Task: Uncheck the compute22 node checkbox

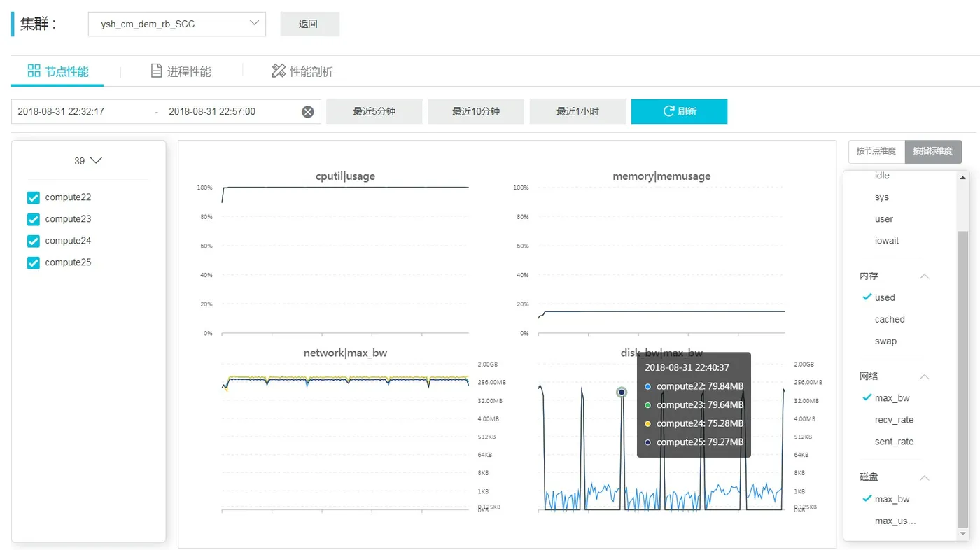Action: (x=33, y=197)
